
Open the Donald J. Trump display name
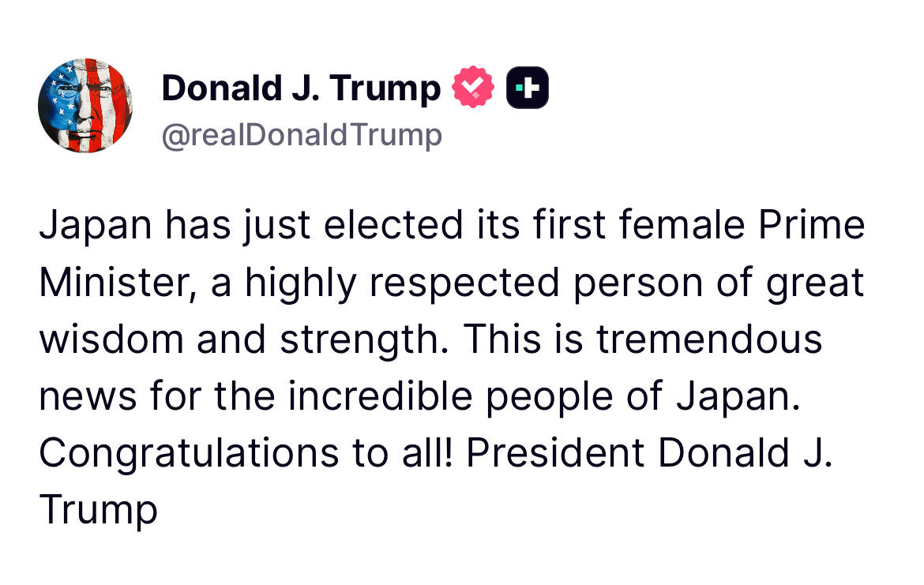coord(301,88)
